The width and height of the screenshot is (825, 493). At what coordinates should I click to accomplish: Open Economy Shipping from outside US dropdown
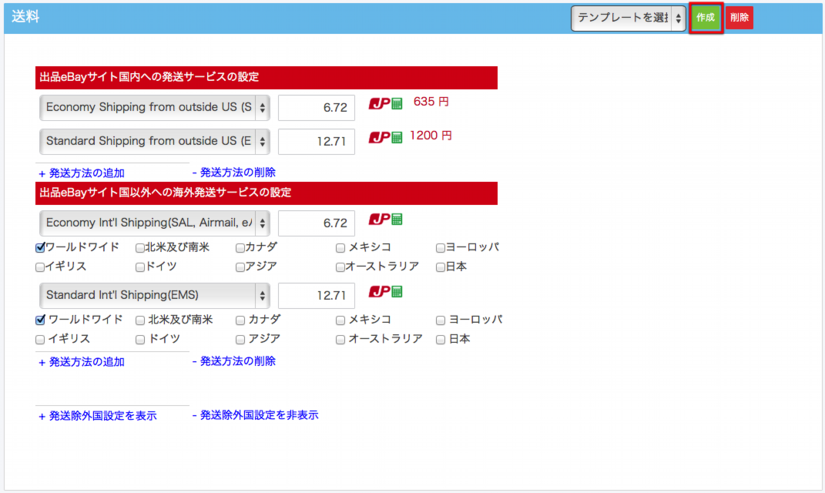coord(154,107)
